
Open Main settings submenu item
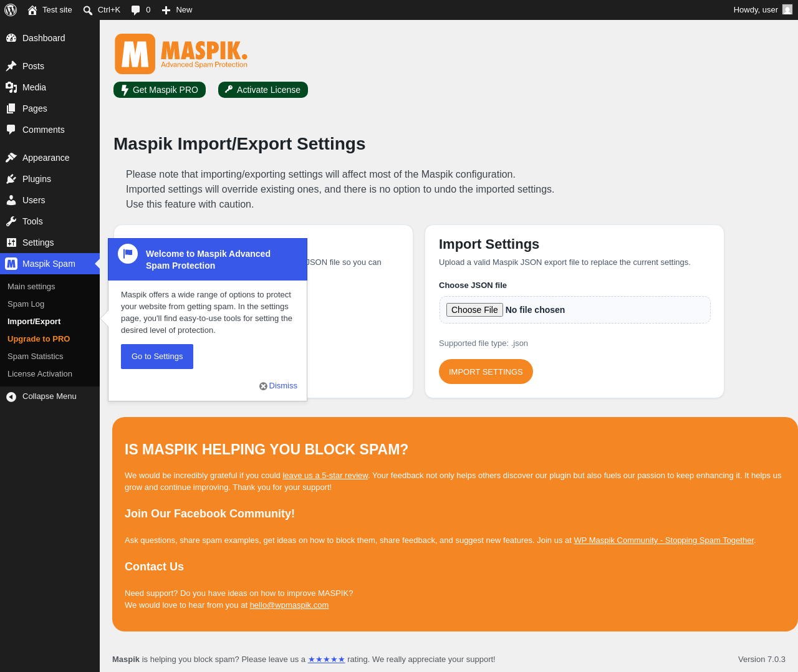tap(31, 287)
